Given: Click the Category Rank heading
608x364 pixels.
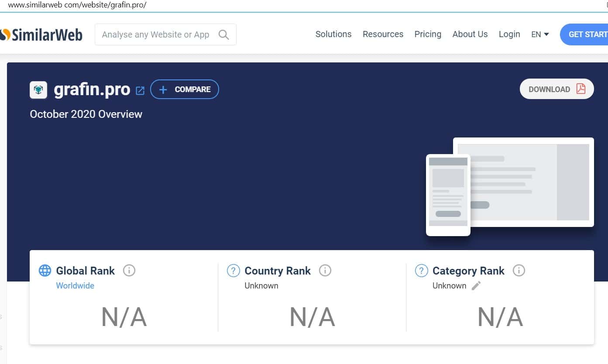Looking at the screenshot, I should coord(468,271).
